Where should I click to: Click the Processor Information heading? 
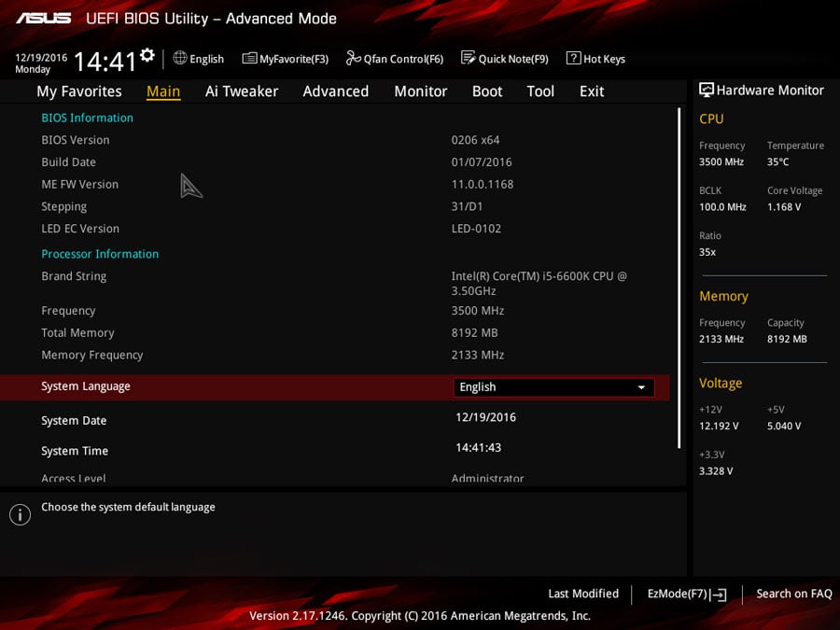[x=100, y=254]
